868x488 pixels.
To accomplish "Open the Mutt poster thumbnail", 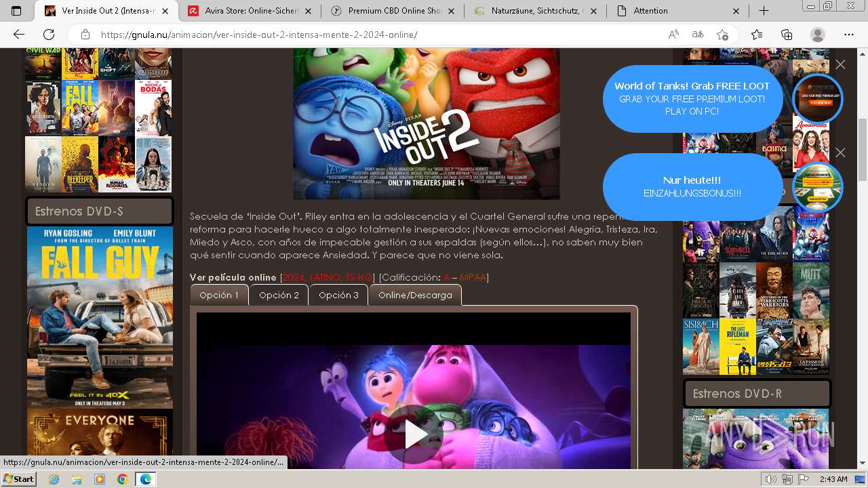I will (810, 290).
